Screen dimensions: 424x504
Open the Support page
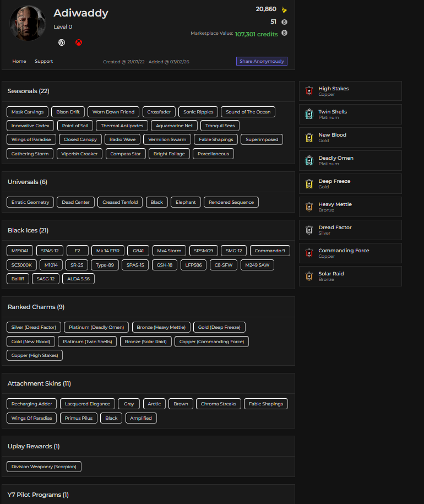click(x=44, y=61)
